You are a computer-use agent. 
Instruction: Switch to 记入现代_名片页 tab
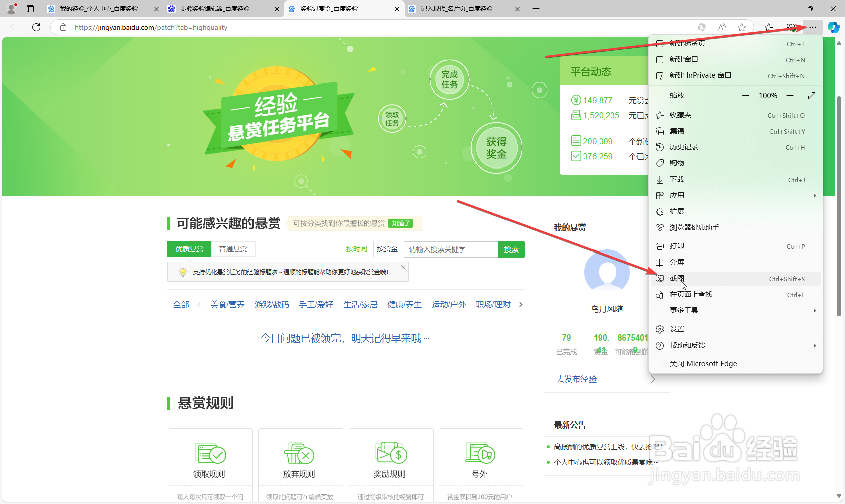pyautogui.click(x=458, y=9)
